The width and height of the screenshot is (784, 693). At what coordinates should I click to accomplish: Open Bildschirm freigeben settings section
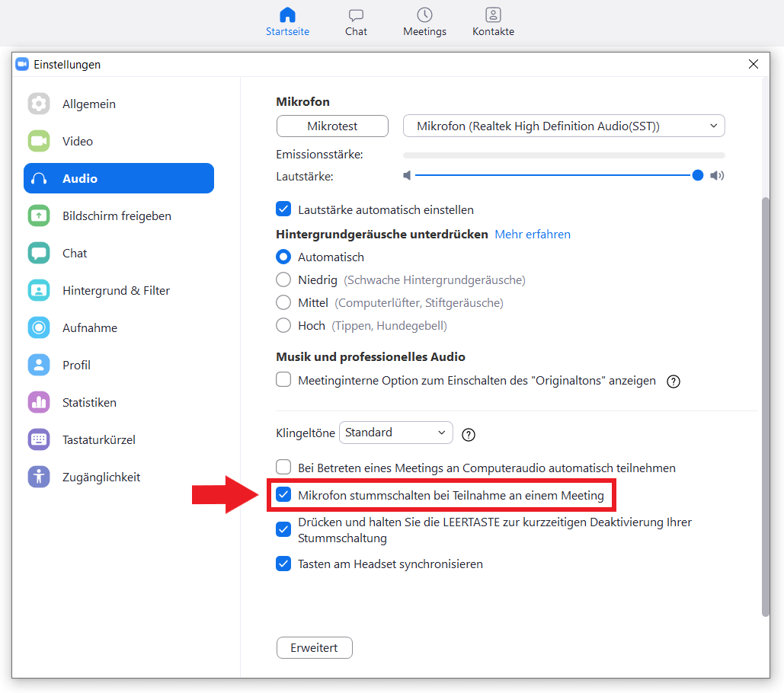(119, 216)
